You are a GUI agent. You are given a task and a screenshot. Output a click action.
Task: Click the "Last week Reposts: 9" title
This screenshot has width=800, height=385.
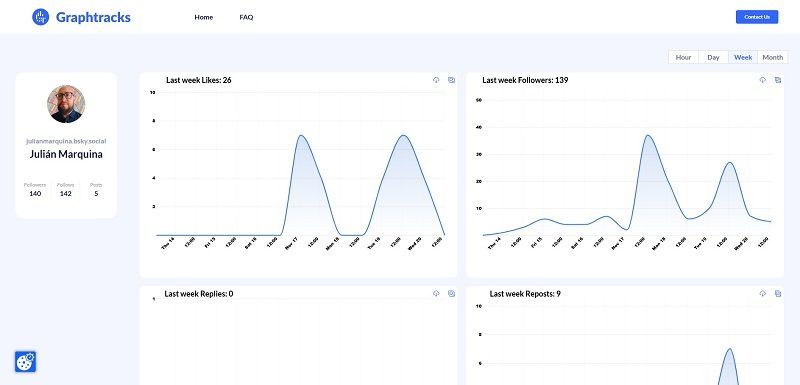525,294
